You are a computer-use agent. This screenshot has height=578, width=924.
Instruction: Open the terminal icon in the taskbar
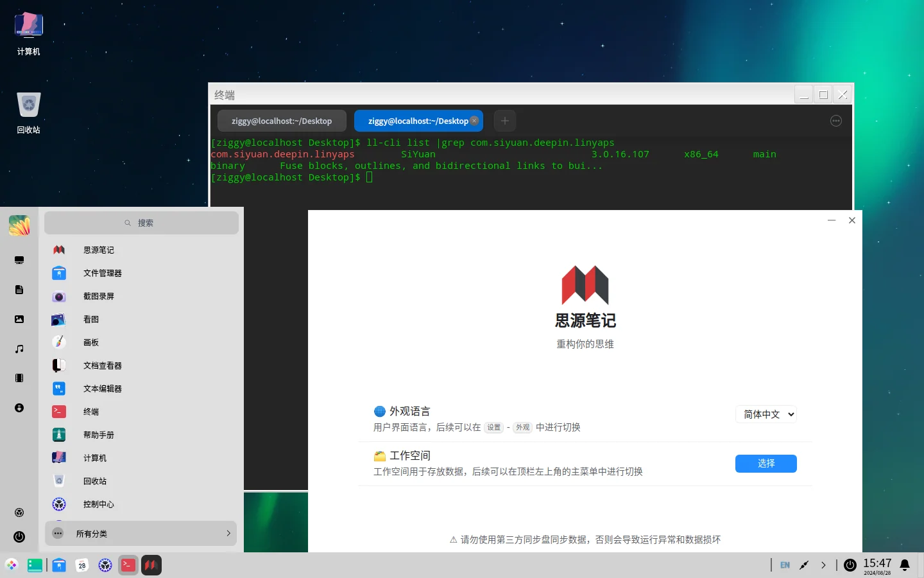pyautogui.click(x=128, y=565)
